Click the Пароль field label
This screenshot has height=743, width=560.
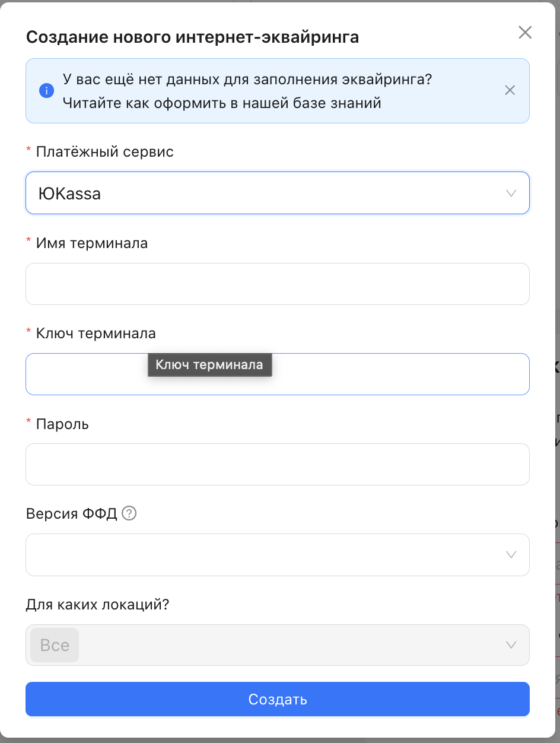tap(62, 424)
